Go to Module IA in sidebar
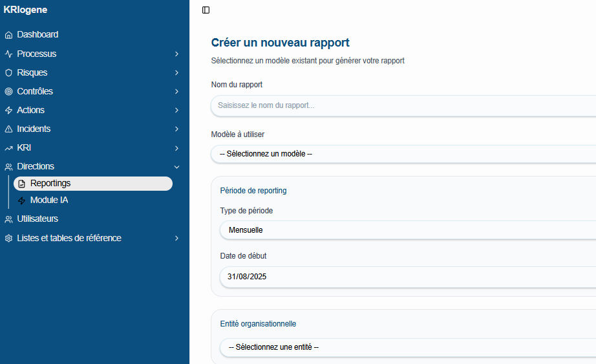The image size is (596, 364). click(49, 200)
